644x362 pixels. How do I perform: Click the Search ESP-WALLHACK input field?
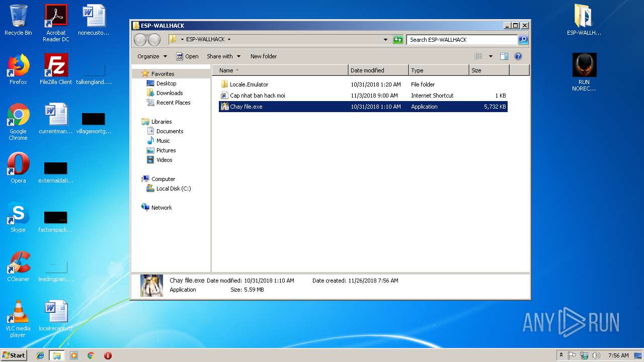462,40
